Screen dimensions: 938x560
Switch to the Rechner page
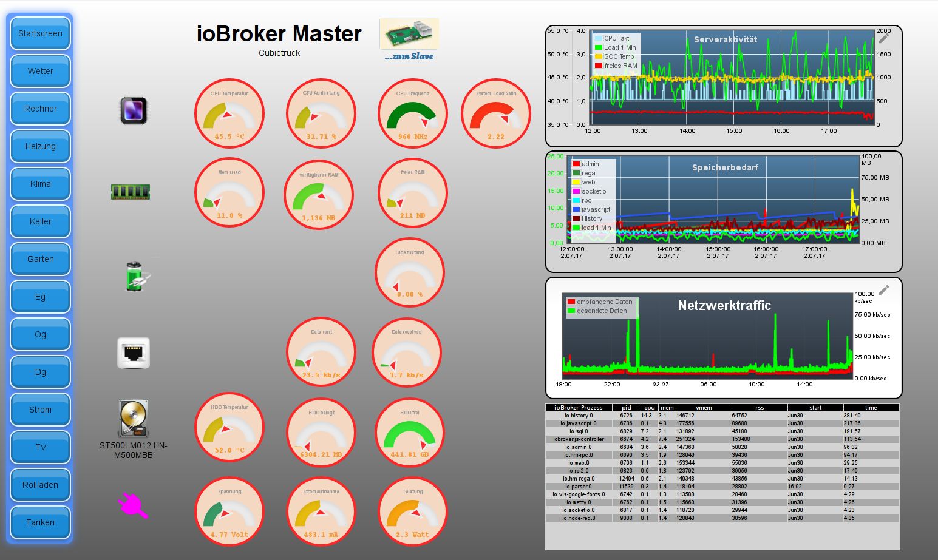point(40,109)
